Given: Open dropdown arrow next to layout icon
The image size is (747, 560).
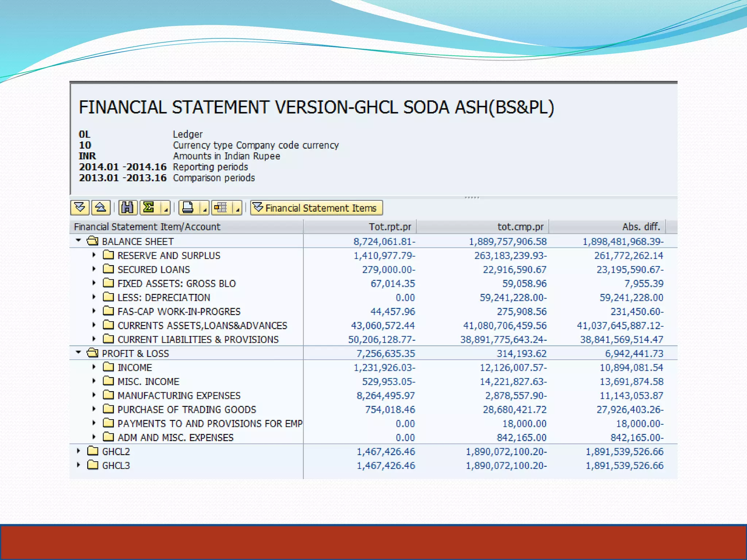Looking at the screenshot, I should tap(237, 209).
